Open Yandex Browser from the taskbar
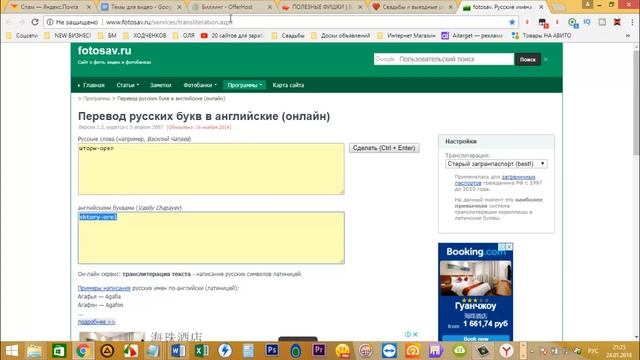This screenshot has width=640, height=360. [506, 351]
